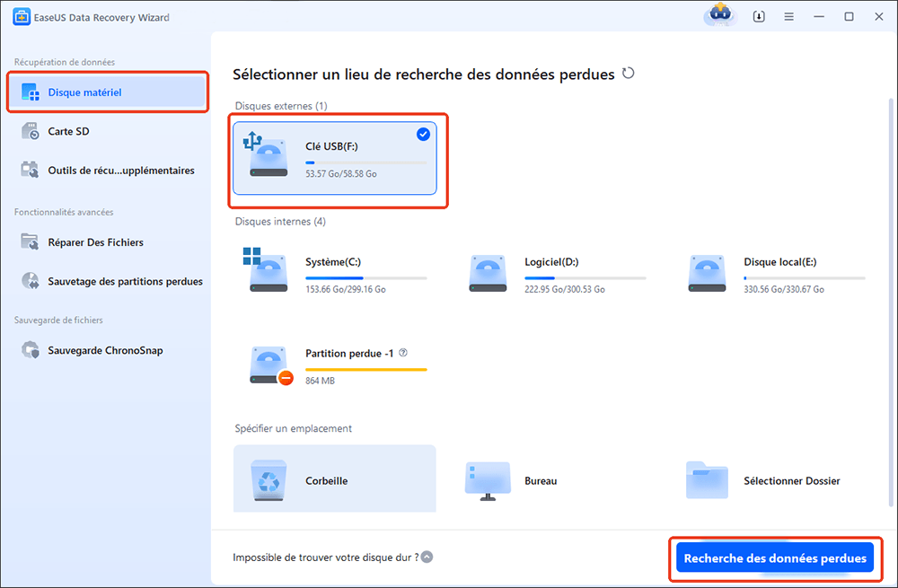
Task: Click the Système(C:) usage bar
Action: [x=366, y=278]
